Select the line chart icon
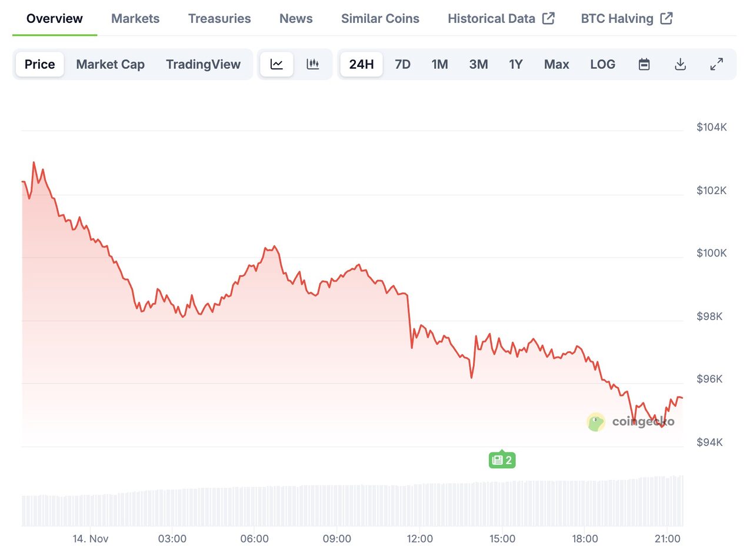This screenshot has height=560, width=753. click(x=276, y=64)
